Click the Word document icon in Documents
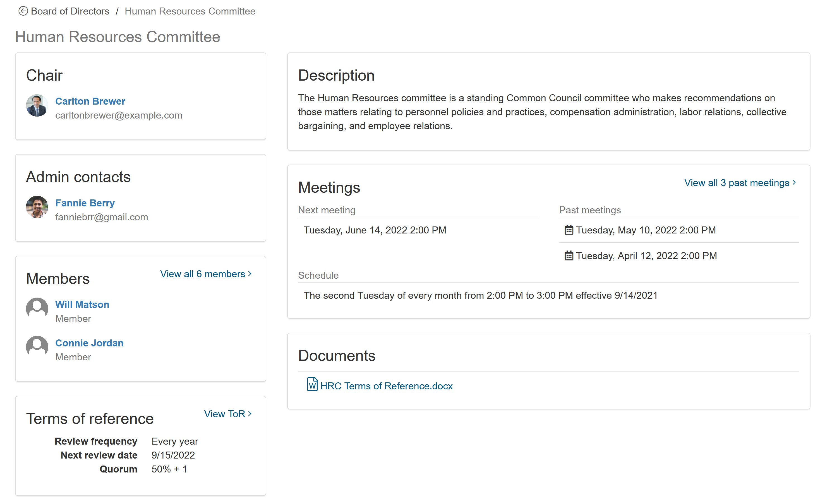The image size is (820, 504). [x=312, y=384]
